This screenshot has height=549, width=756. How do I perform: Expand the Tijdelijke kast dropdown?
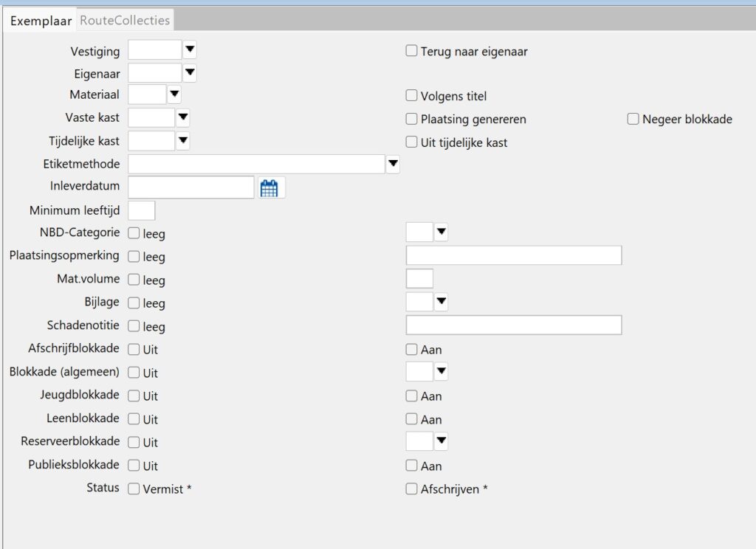182,141
